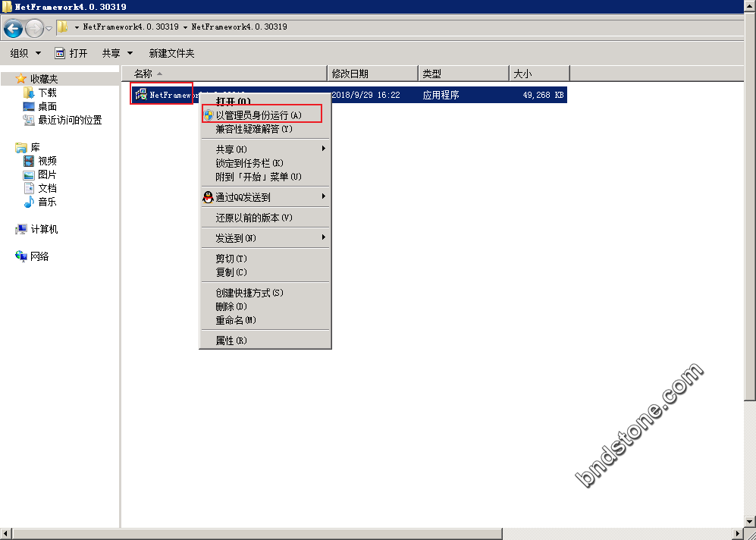The width and height of the screenshot is (756, 540).
Task: Select the 下载 folder icon
Action: point(29,93)
